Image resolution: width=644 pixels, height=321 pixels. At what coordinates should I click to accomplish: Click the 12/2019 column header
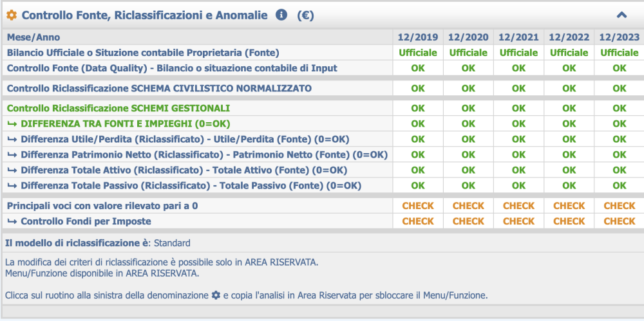click(418, 37)
